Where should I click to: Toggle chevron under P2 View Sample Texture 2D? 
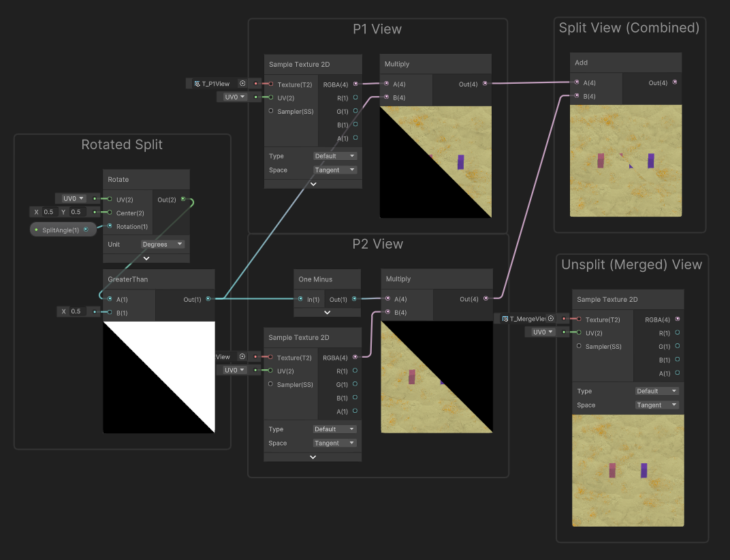(x=313, y=456)
